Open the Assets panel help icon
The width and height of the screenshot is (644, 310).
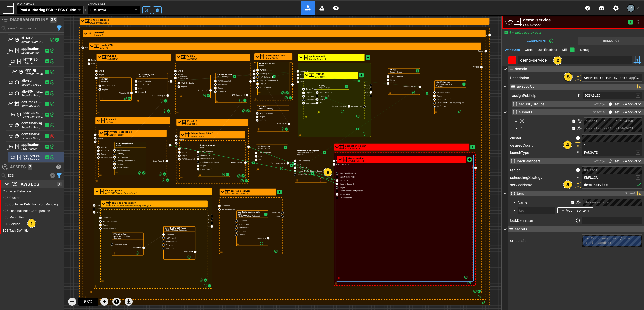pyautogui.click(x=58, y=167)
